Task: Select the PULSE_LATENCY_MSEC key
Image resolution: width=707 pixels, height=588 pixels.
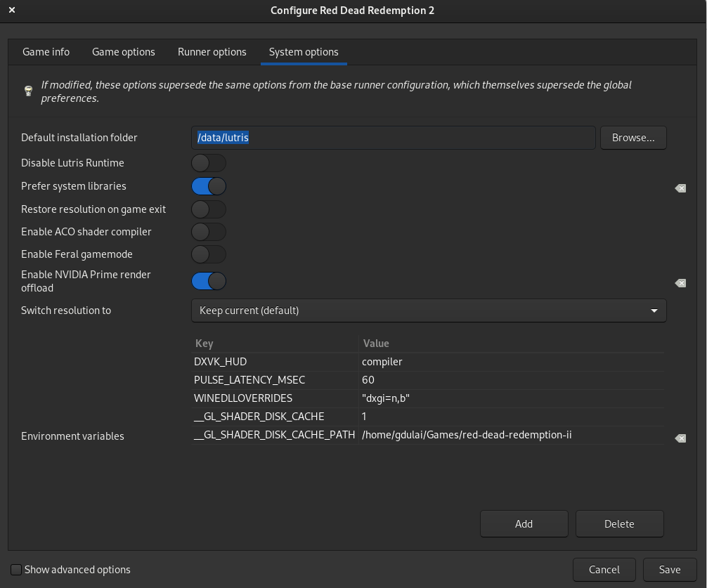Action: [x=275, y=380]
